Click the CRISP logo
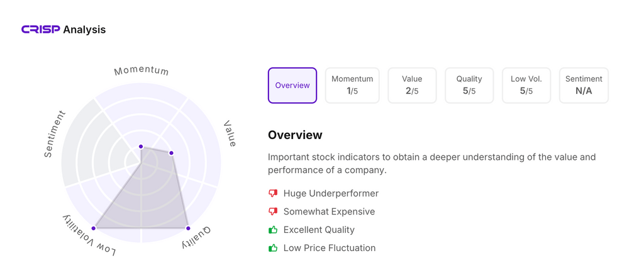This screenshot has width=644, height=280. (41, 30)
